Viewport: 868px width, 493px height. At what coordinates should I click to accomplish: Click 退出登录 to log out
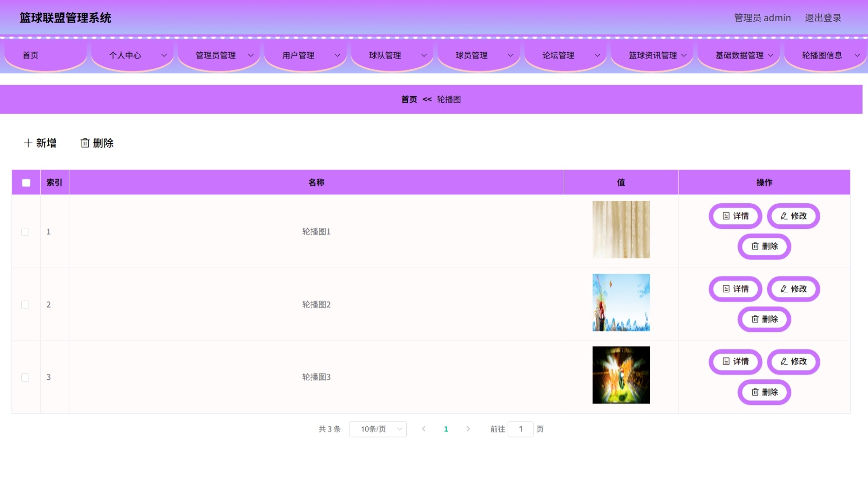click(x=823, y=18)
